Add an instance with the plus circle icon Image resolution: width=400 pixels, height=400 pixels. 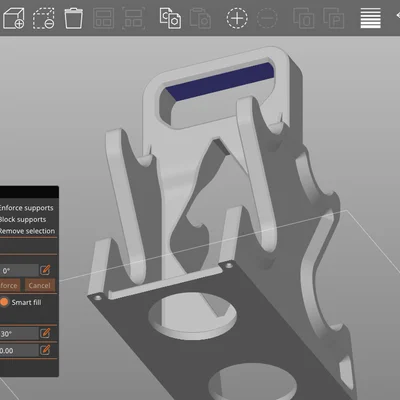click(x=237, y=18)
